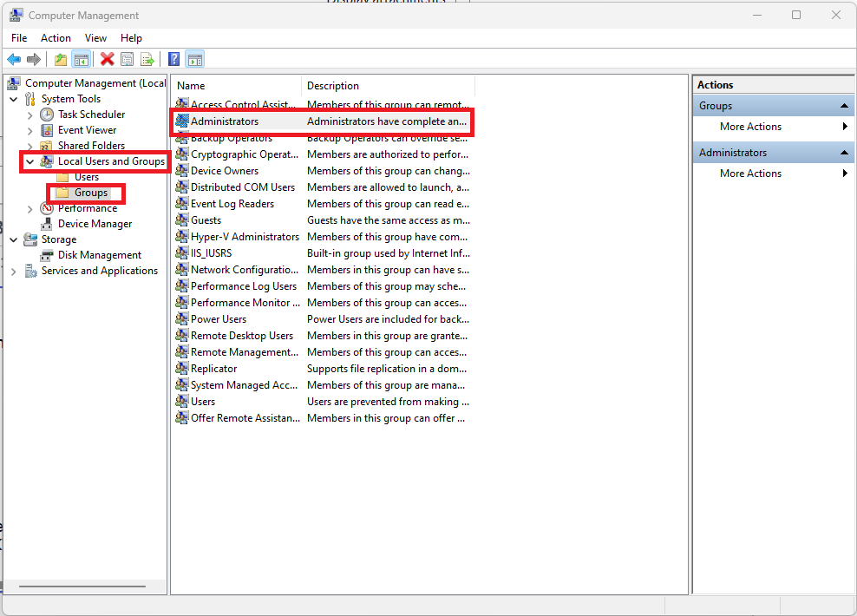This screenshot has height=616, width=857.
Task: Toggle Show/Hide Action Pane toolbar button
Action: tap(195, 59)
